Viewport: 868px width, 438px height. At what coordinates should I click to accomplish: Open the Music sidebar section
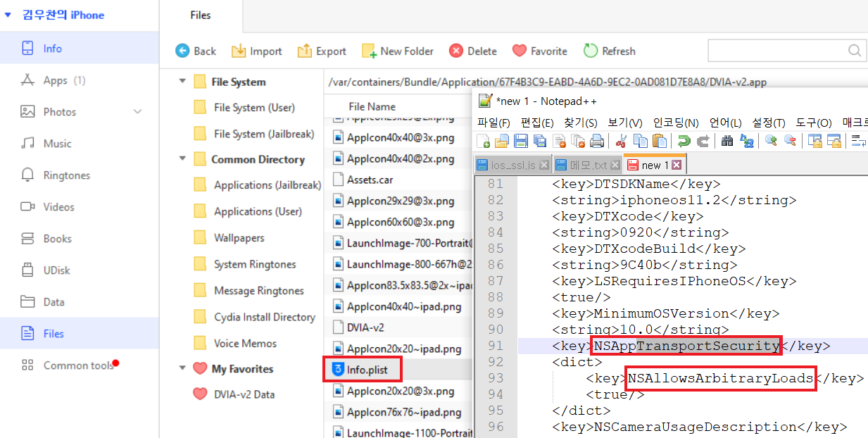pos(79,144)
